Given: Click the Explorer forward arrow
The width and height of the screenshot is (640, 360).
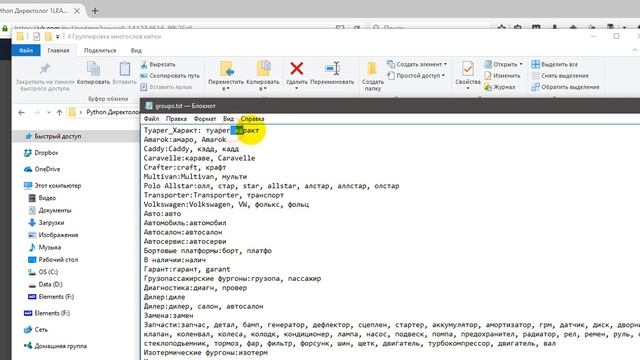Looking at the screenshot, I should [x=36, y=112].
